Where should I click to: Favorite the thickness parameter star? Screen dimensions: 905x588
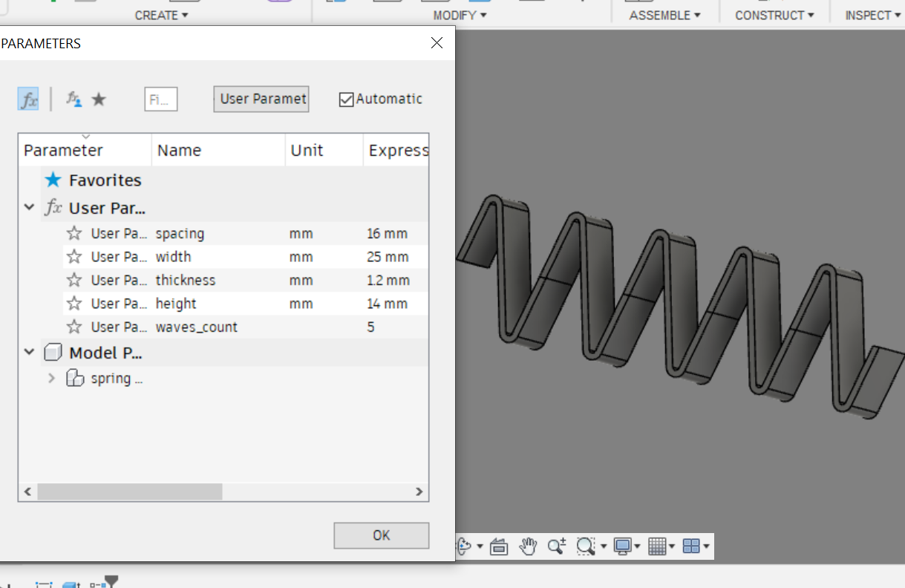pyautogui.click(x=74, y=280)
